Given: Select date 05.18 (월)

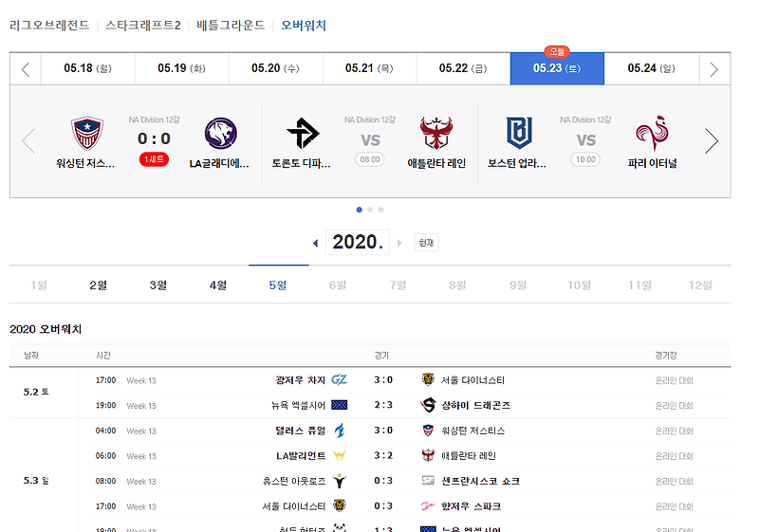Looking at the screenshot, I should 87,68.
